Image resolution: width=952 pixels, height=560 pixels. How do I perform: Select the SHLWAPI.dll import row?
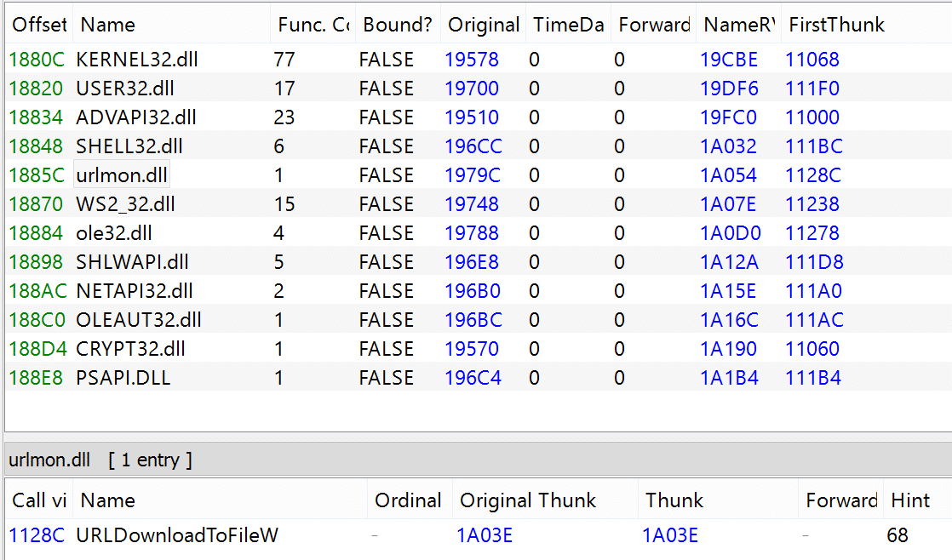pyautogui.click(x=479, y=262)
